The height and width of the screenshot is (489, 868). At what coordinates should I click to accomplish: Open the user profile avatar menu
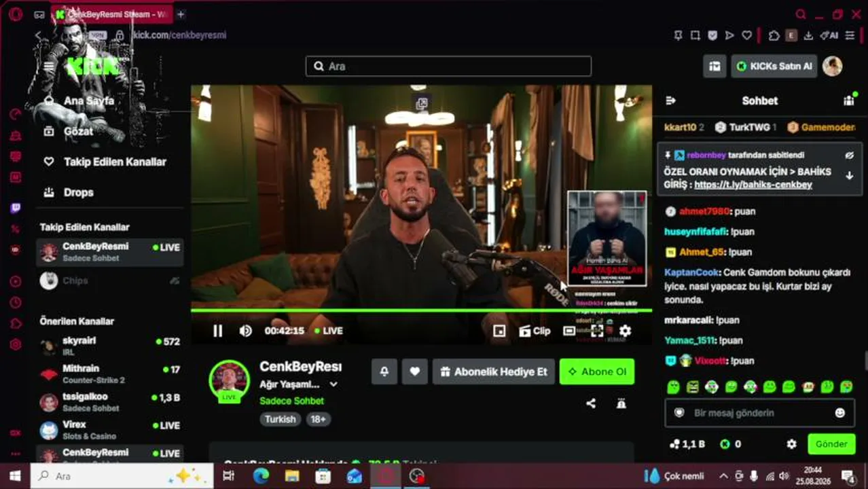point(832,66)
